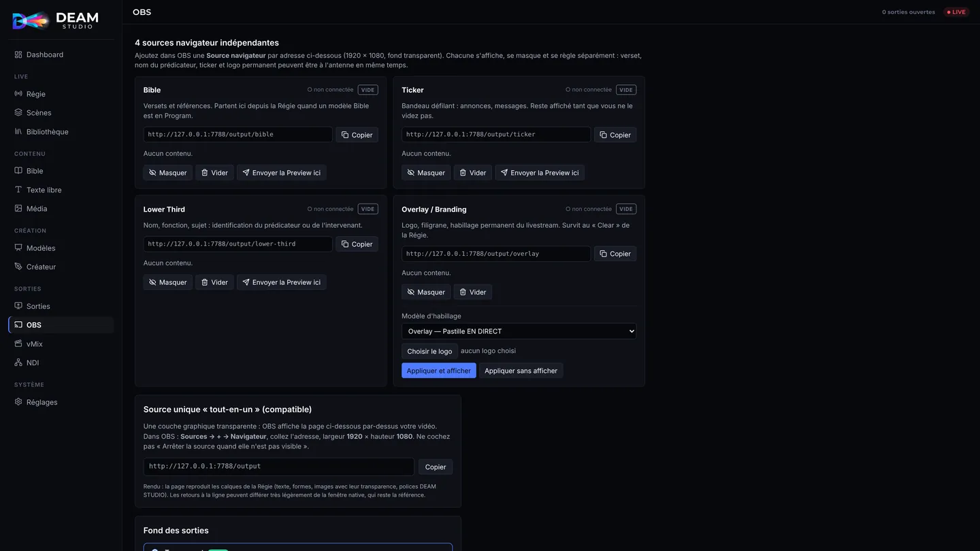Click Copier for the tout-en-un source URL
This screenshot has height=551, width=980.
pos(436,467)
